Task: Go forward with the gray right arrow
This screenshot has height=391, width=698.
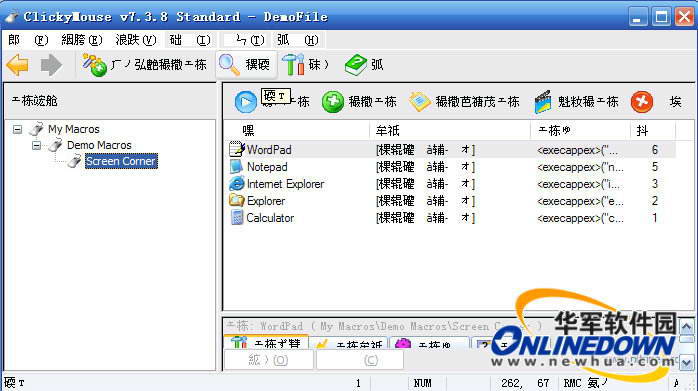Action: point(51,65)
